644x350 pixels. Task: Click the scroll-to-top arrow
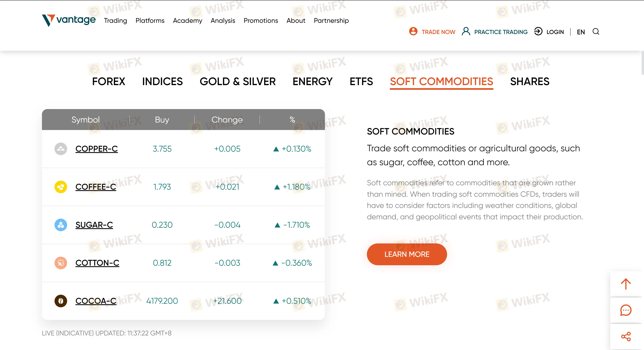pos(626,284)
